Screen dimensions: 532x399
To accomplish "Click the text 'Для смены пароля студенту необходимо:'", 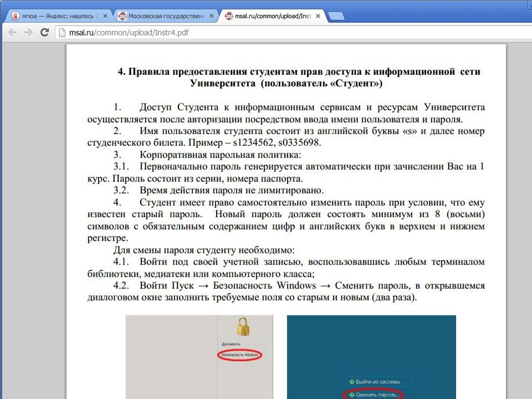I will click(x=204, y=250).
